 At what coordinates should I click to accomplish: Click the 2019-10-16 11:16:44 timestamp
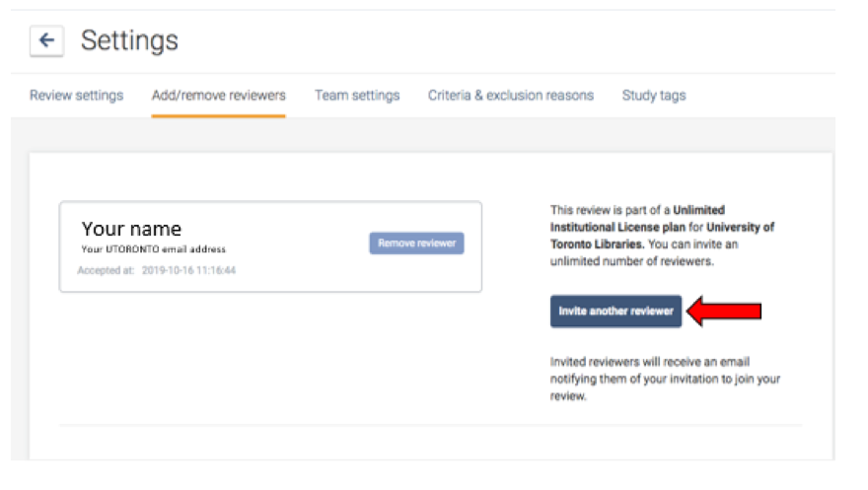[188, 269]
